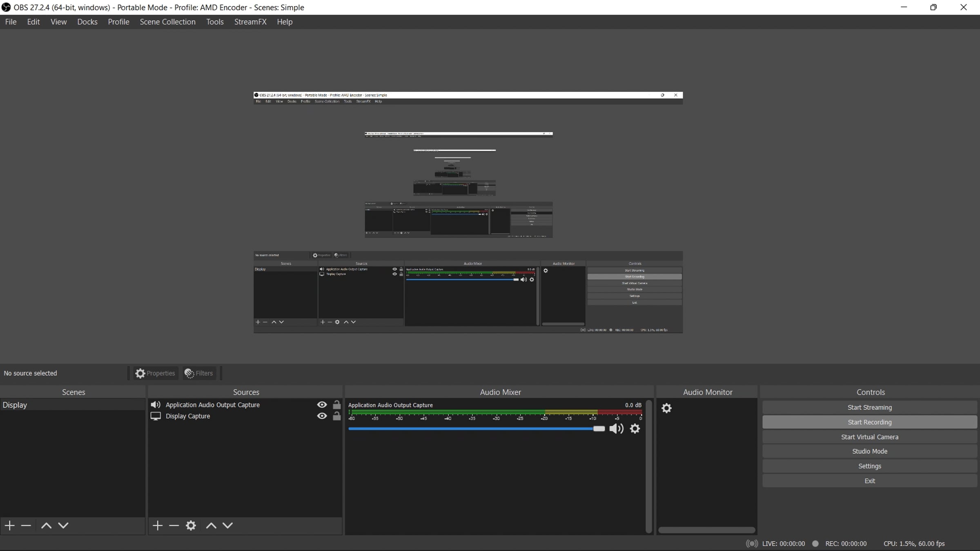Open the StreamFX menu
The width and height of the screenshot is (980, 551).
[250, 22]
